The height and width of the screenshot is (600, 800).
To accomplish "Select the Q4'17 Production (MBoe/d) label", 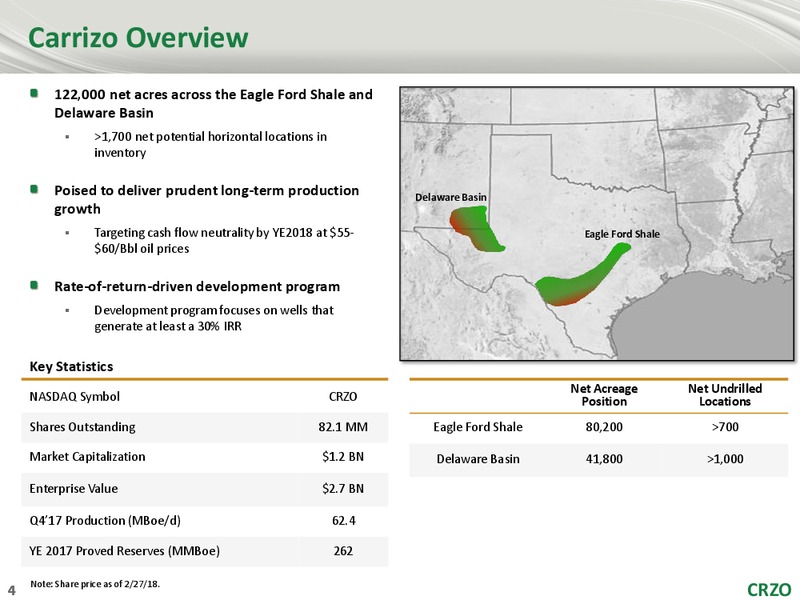I will click(105, 520).
